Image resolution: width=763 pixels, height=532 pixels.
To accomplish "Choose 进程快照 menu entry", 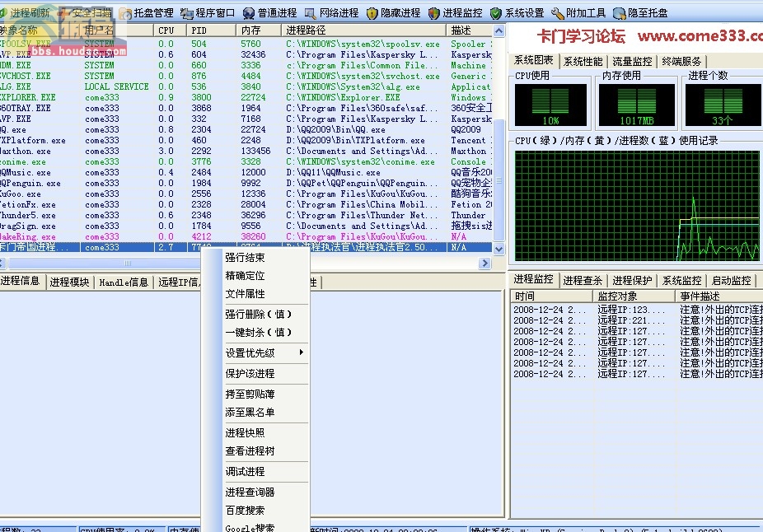I will tap(245, 433).
